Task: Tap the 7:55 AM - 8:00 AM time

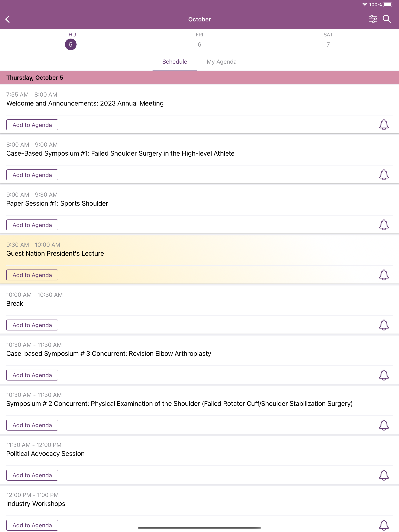Action: point(32,94)
